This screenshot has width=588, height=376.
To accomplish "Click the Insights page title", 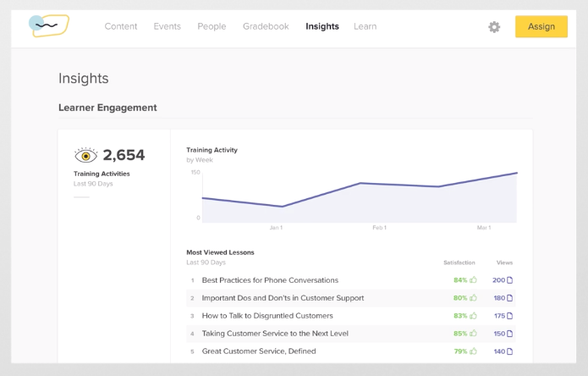I will click(84, 79).
